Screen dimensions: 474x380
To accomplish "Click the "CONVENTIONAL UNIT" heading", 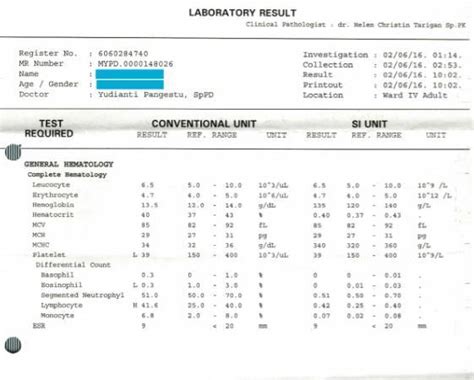I will pyautogui.click(x=204, y=124).
